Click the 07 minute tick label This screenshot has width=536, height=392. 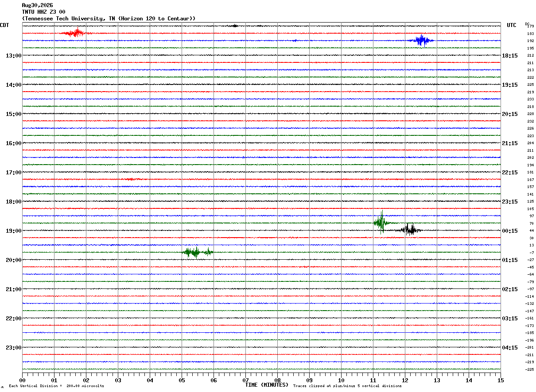tap(245, 380)
